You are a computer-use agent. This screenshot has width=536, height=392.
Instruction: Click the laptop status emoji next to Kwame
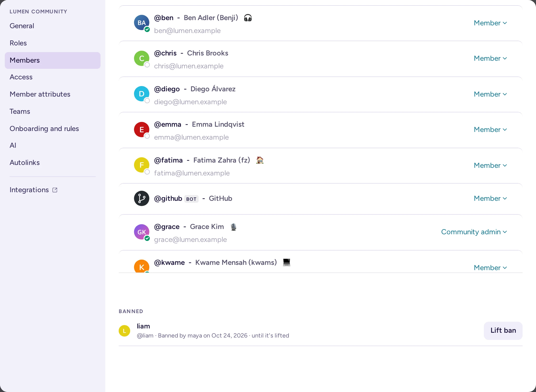tap(287, 262)
